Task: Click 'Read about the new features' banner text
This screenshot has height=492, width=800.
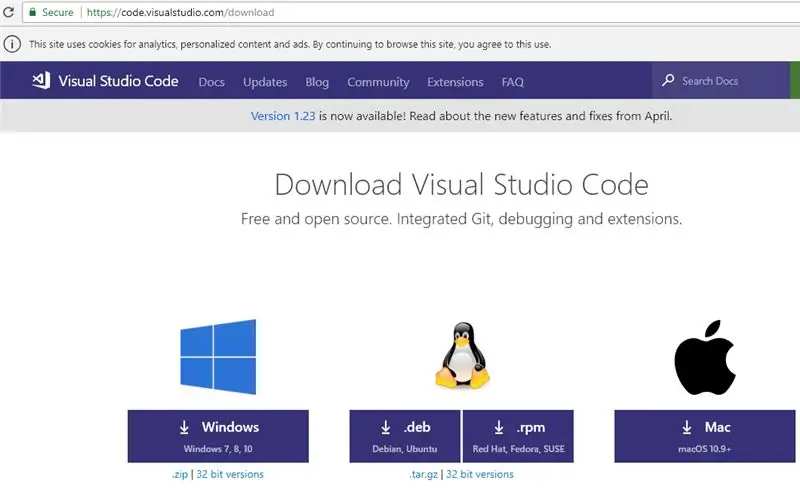Action: coord(540,116)
